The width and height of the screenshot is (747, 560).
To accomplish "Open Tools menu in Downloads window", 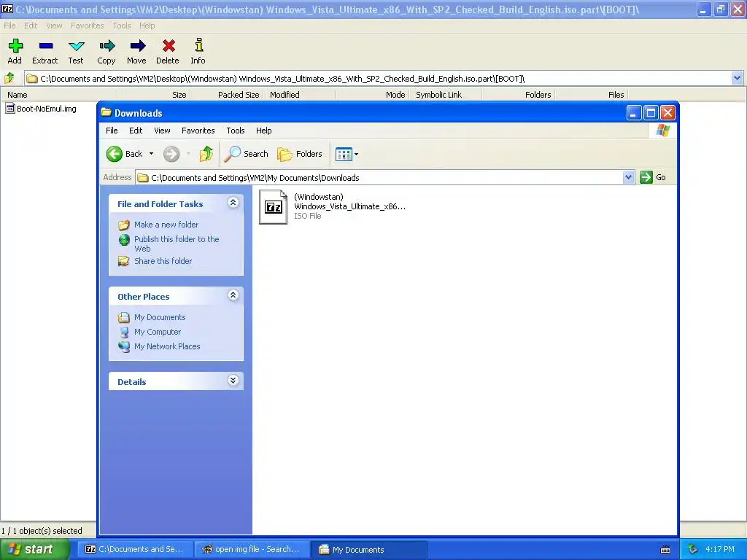I will click(236, 131).
